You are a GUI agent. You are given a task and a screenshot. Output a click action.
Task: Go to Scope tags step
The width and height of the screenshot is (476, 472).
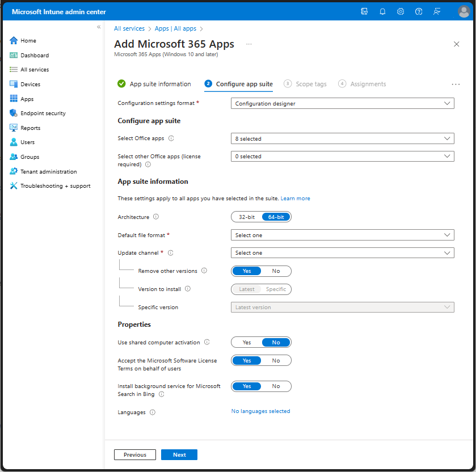(305, 84)
